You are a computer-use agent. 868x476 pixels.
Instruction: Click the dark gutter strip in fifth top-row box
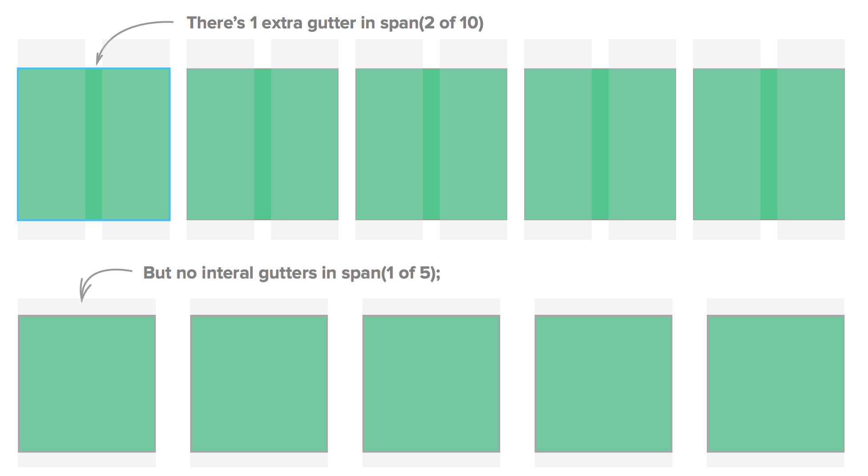[769, 144]
